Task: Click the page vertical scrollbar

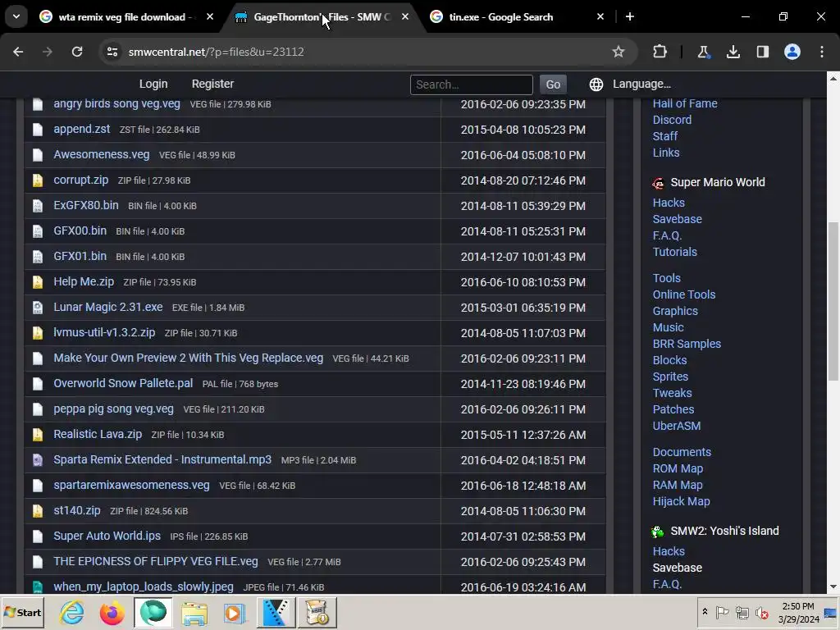Action: (833, 301)
